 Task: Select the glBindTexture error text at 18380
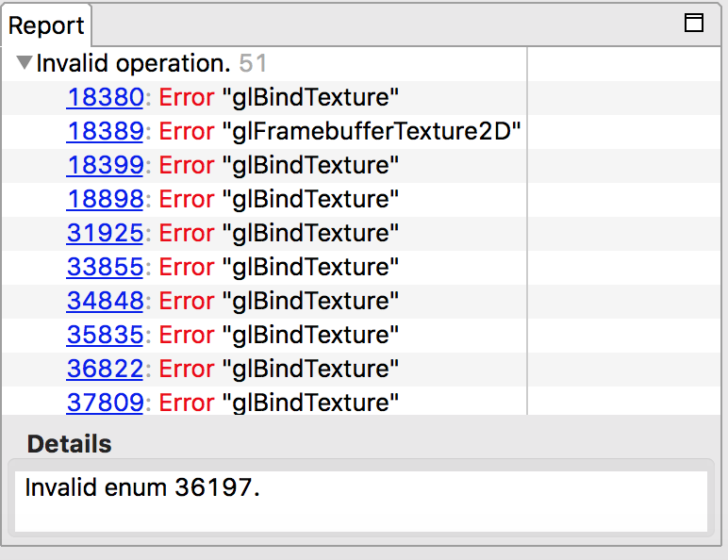tap(310, 97)
